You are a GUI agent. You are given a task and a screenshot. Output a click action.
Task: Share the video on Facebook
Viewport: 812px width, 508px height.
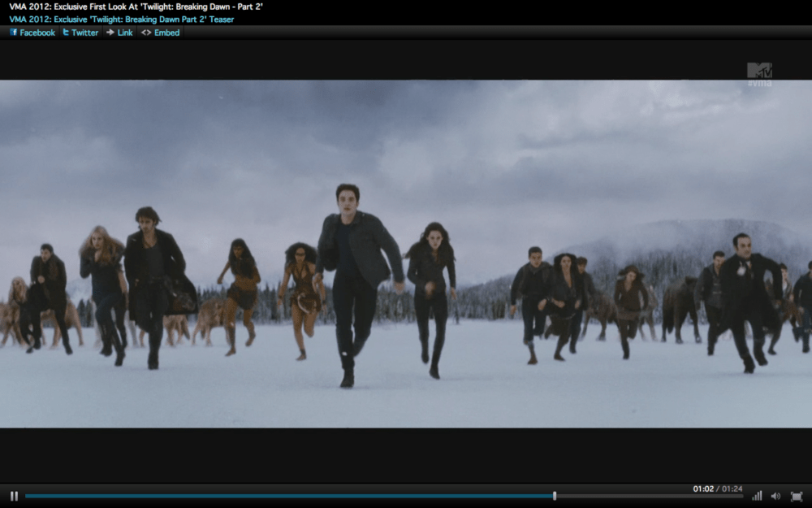pyautogui.click(x=32, y=33)
